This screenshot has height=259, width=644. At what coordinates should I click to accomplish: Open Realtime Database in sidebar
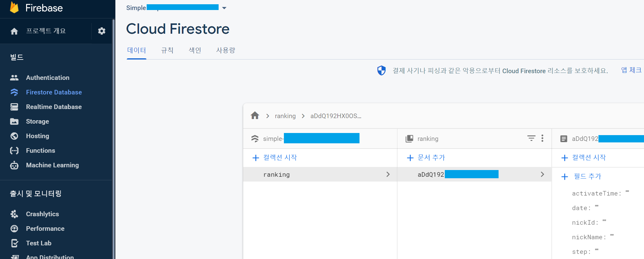(x=54, y=107)
